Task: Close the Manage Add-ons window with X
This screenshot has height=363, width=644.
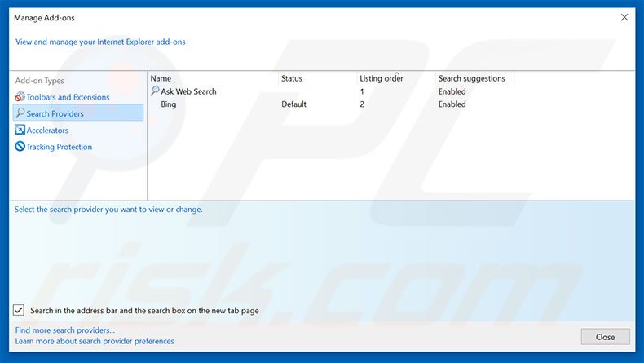Action: click(624, 17)
